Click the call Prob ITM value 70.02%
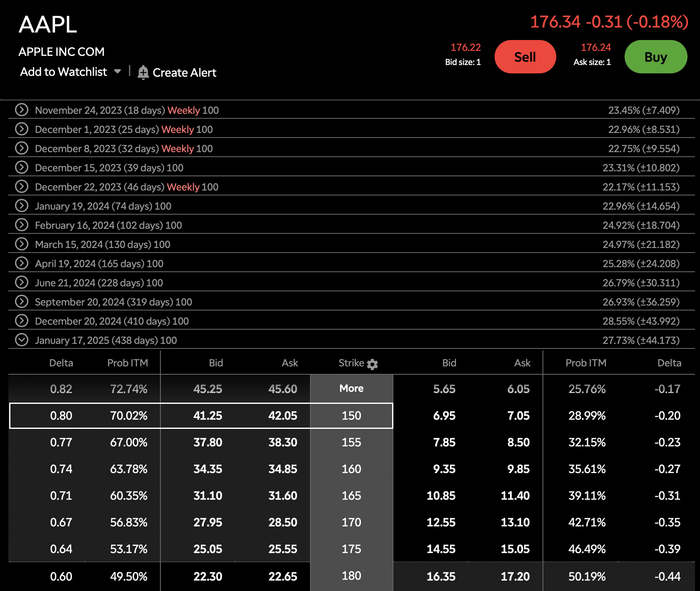Screen dimensions: 700x591 pyautogui.click(x=129, y=416)
